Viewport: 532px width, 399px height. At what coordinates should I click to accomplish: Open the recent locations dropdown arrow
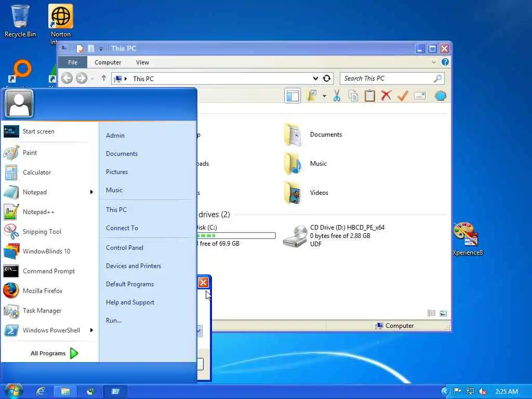pos(92,79)
